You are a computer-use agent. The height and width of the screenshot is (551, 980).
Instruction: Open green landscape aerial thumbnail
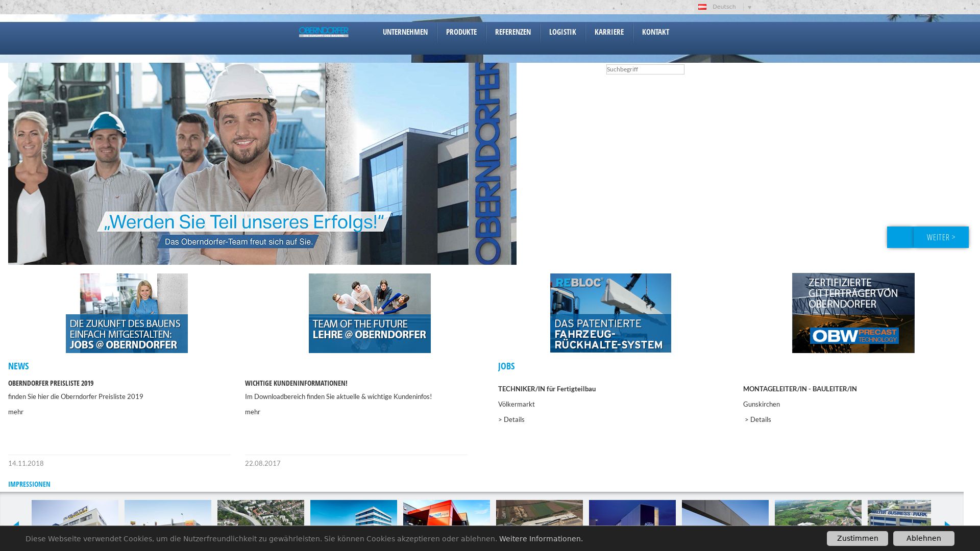tap(818, 513)
